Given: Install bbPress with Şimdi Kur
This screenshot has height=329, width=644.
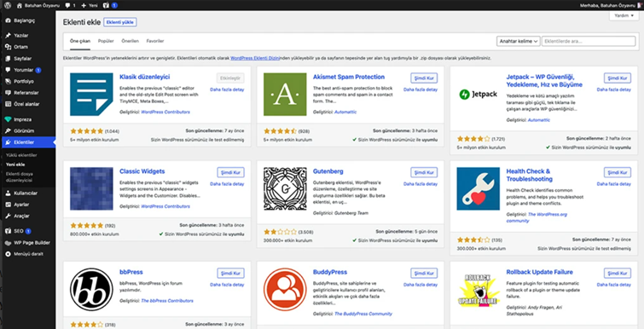Looking at the screenshot, I should (231, 273).
